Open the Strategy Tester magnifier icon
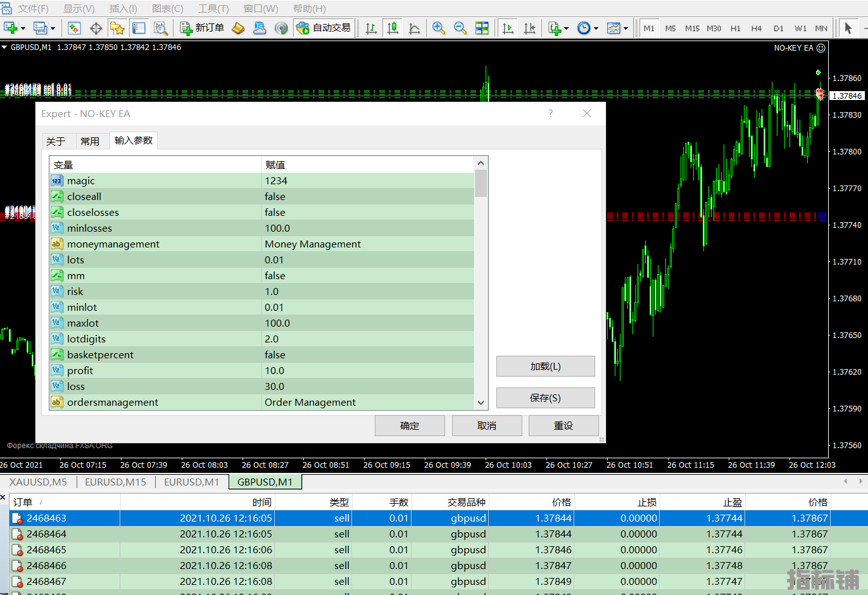 click(x=161, y=28)
